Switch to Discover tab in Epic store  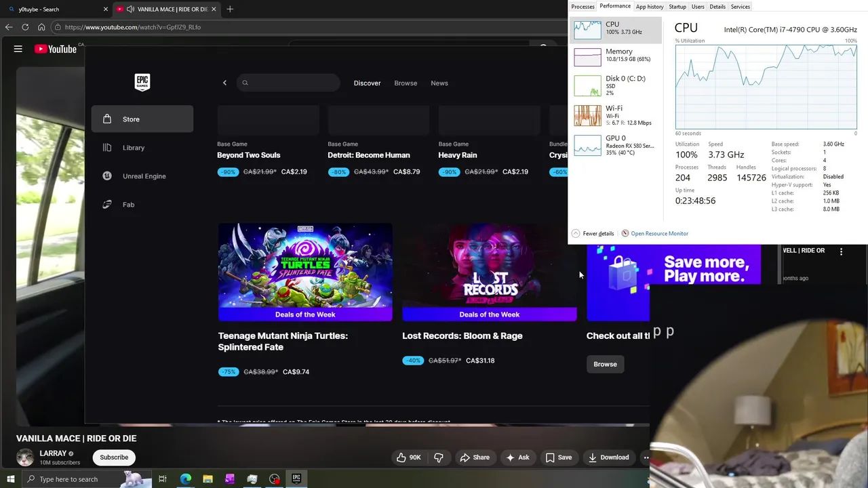367,83
